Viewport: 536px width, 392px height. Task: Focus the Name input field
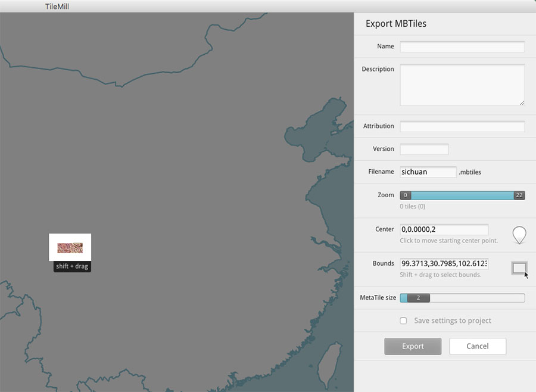click(462, 46)
